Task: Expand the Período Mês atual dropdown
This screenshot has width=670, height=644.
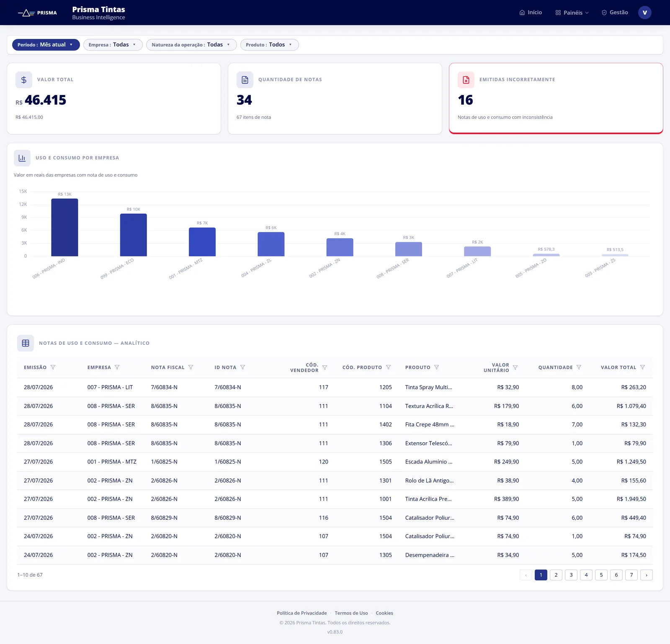Action: pos(46,45)
